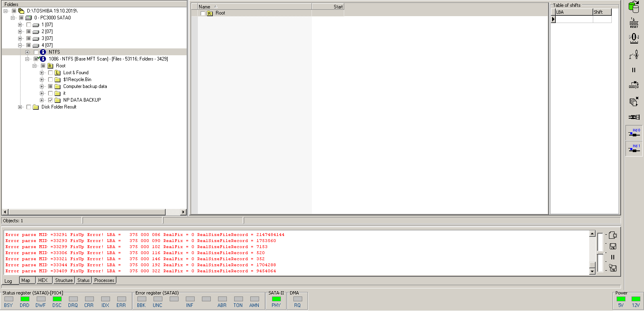Expand the Computer backup data folder

click(x=42, y=86)
